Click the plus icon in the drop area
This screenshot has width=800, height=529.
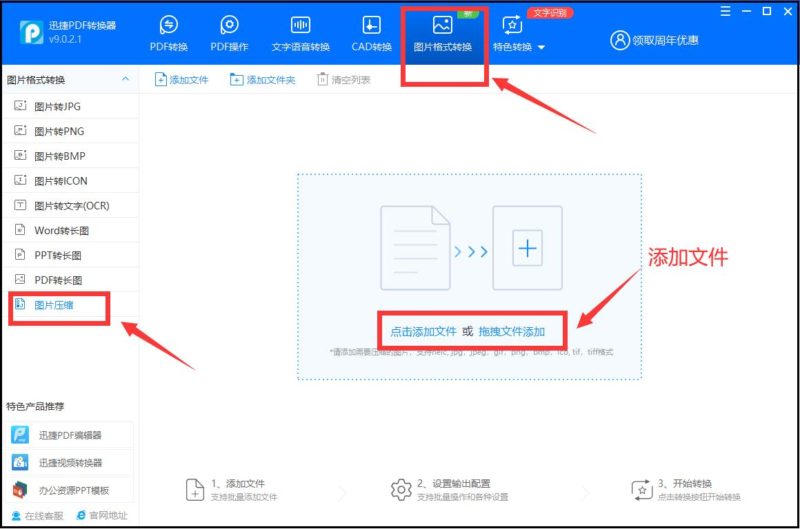pyautogui.click(x=527, y=251)
